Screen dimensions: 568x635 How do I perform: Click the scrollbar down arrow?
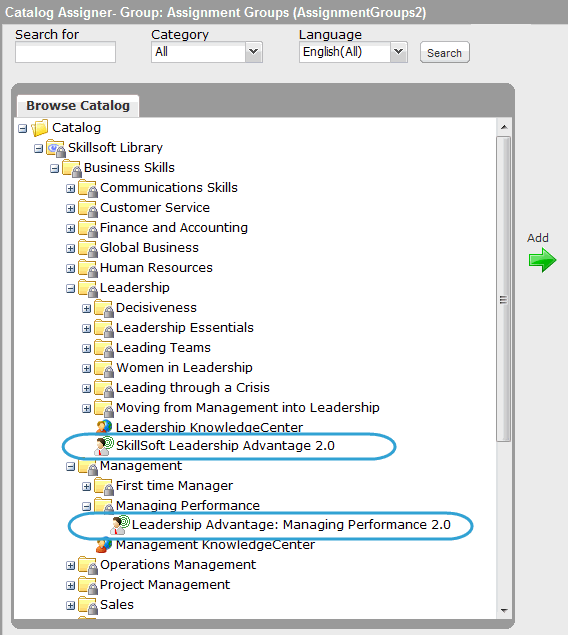504,610
